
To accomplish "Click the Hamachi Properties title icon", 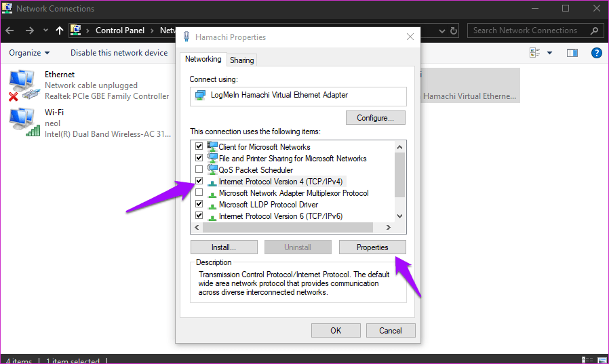I will pyautogui.click(x=186, y=37).
